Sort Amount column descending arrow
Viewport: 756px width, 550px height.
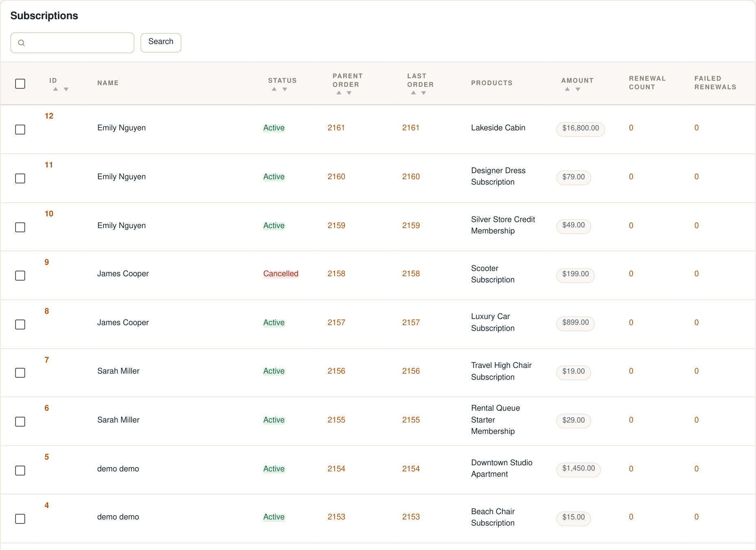[x=578, y=89]
